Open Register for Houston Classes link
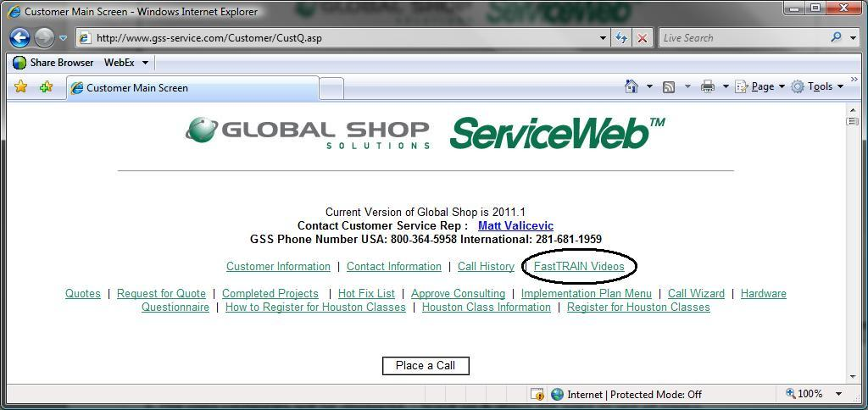 coord(638,307)
